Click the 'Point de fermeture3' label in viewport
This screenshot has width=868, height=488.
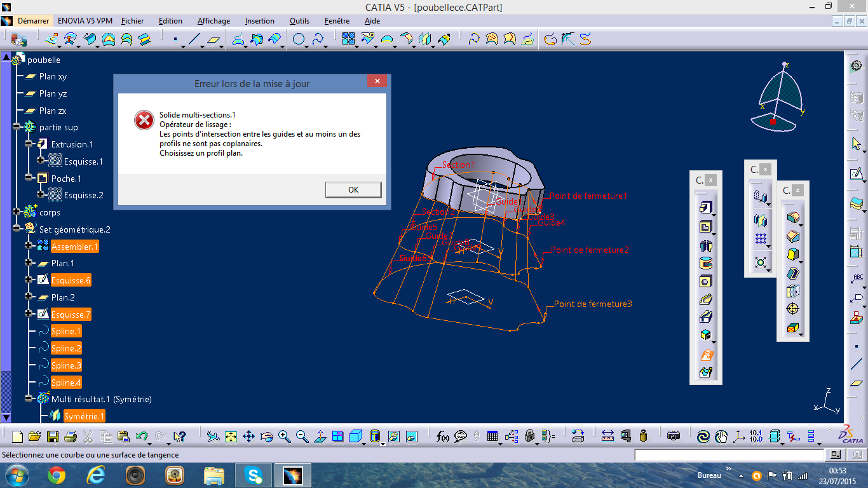[593, 304]
